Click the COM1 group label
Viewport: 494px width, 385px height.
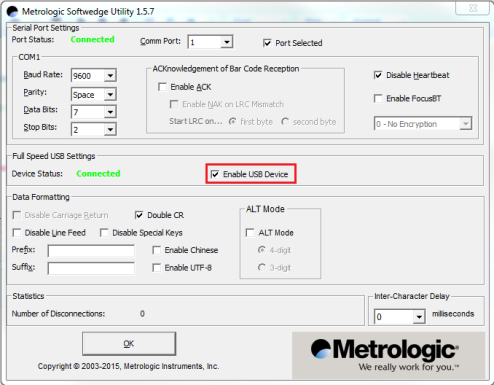click(x=29, y=57)
